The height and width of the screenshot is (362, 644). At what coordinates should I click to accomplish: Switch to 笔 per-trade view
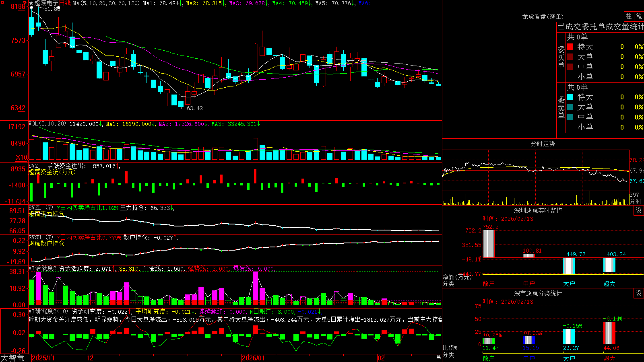point(639,16)
